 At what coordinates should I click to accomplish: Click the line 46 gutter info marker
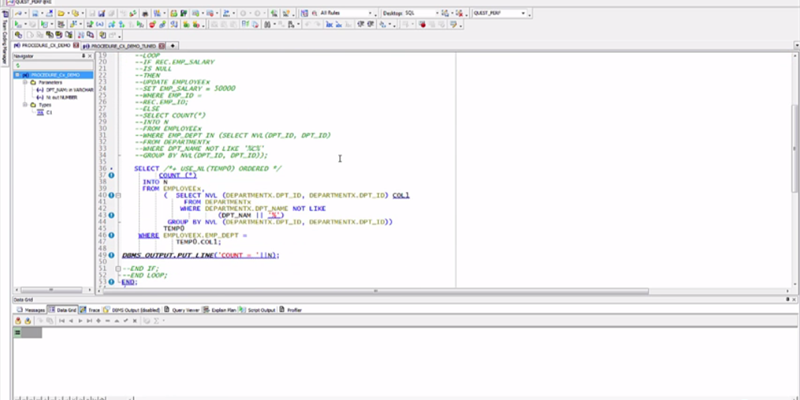click(111, 235)
